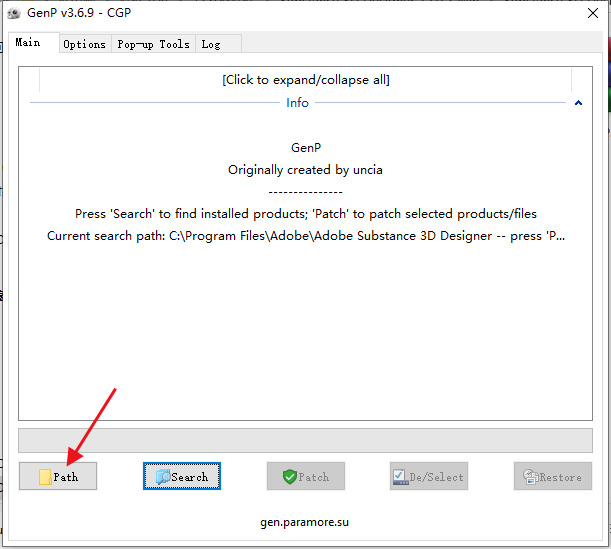Screen dimensions: 611x549
Task: Click the 'Press Search to find installed products' line
Action: [306, 214]
